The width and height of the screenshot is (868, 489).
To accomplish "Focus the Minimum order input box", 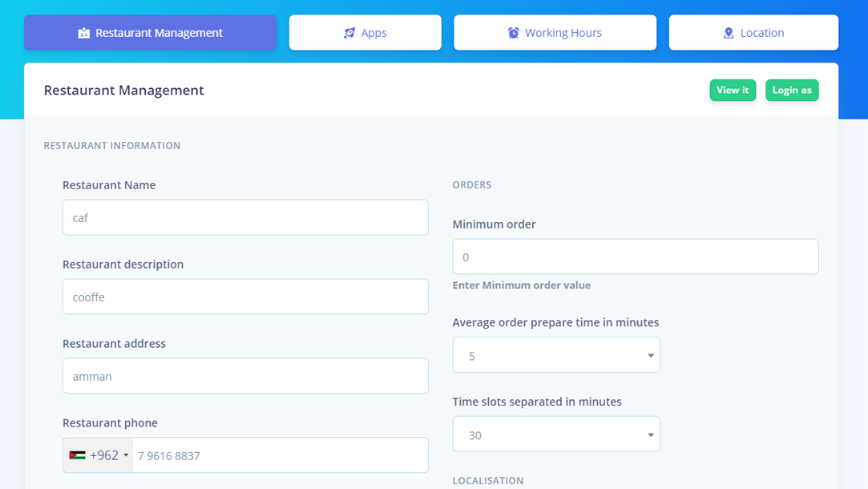I will tap(635, 257).
